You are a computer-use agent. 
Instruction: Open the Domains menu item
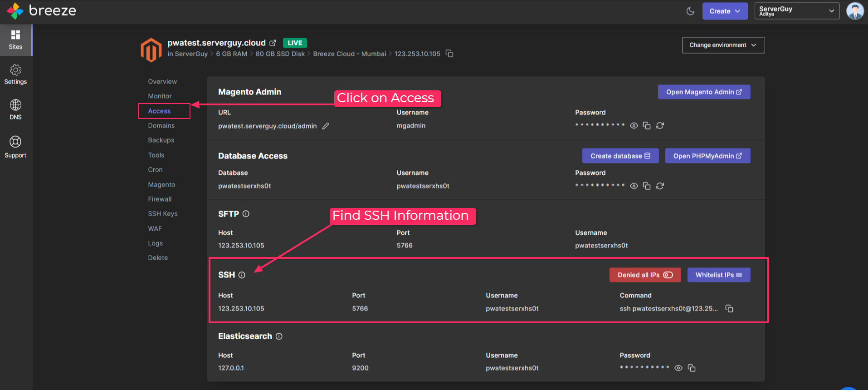click(161, 126)
